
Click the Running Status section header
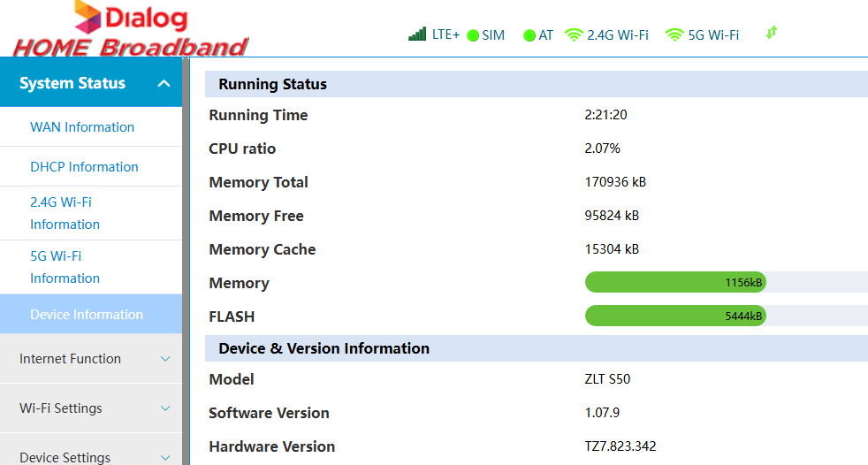[537, 84]
